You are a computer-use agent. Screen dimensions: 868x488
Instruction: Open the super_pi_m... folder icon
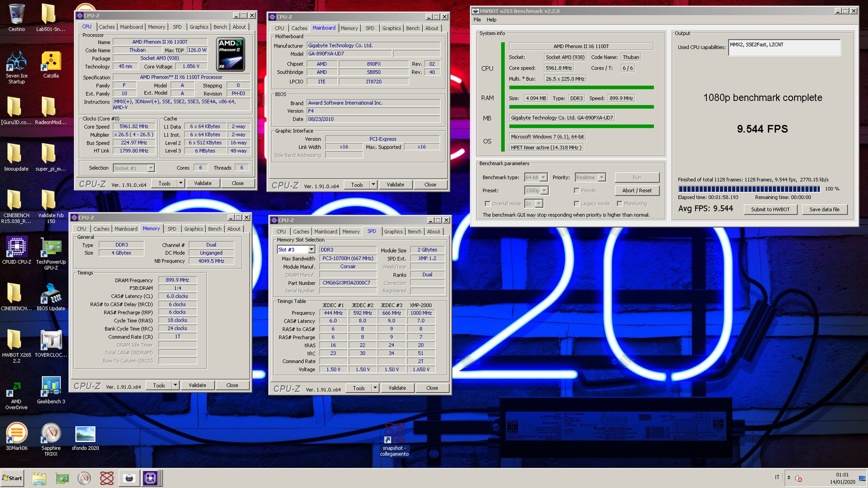click(51, 157)
